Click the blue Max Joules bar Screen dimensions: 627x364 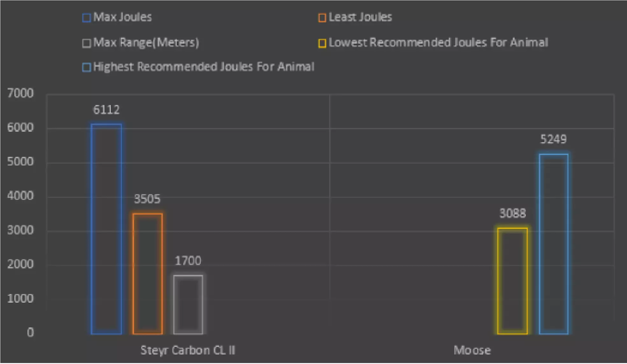106,229
